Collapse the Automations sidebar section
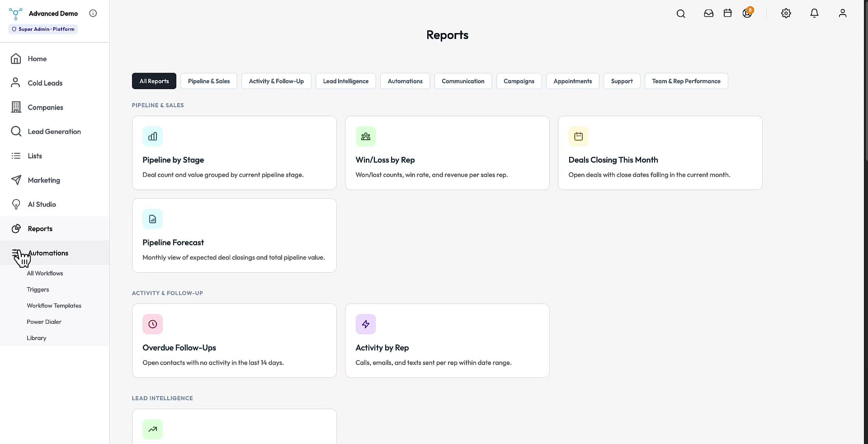 coord(55,253)
